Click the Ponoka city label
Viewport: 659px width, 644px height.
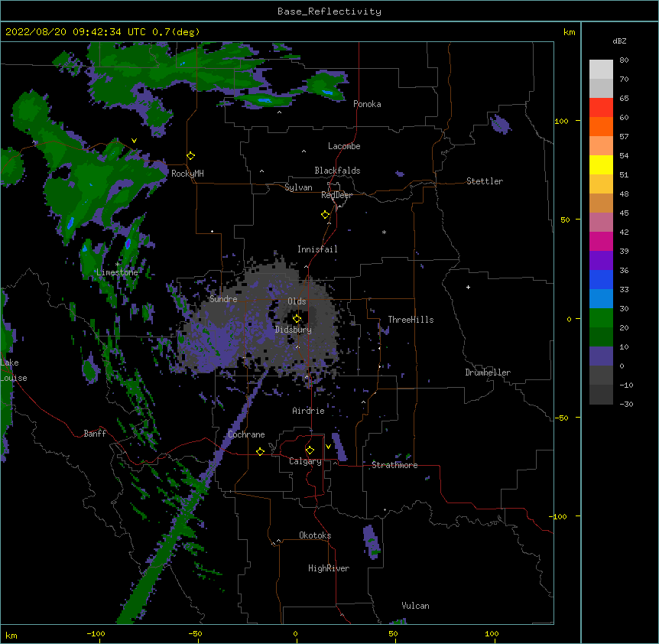367,104
